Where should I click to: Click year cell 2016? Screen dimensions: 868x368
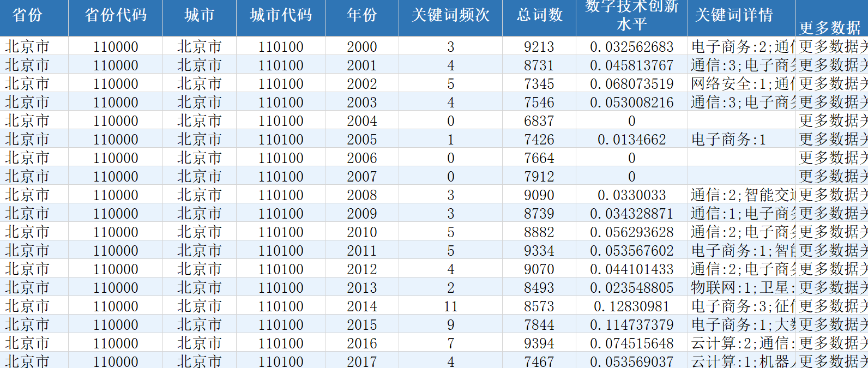(362, 343)
